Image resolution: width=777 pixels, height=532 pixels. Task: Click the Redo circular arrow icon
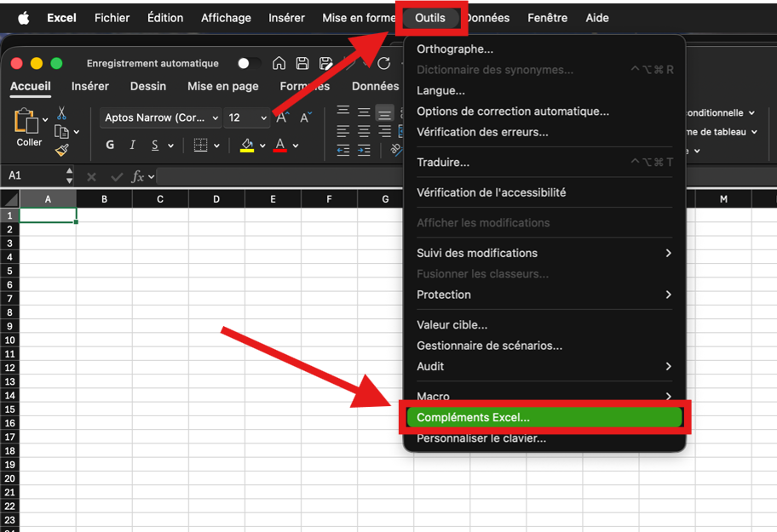click(383, 63)
